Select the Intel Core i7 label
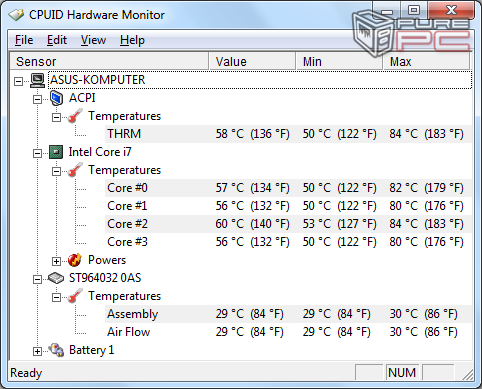The image size is (482, 389). 100,152
